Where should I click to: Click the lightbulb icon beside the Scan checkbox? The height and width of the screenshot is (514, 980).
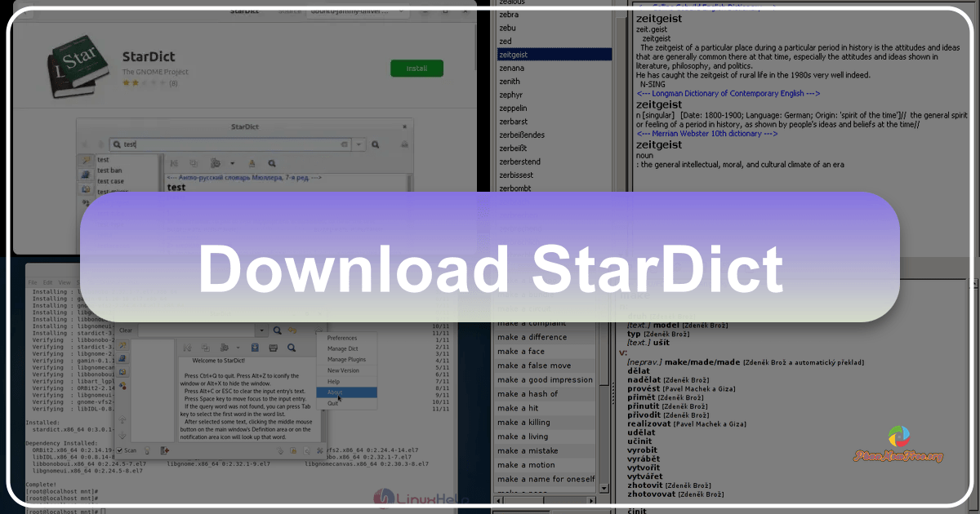[x=147, y=450]
